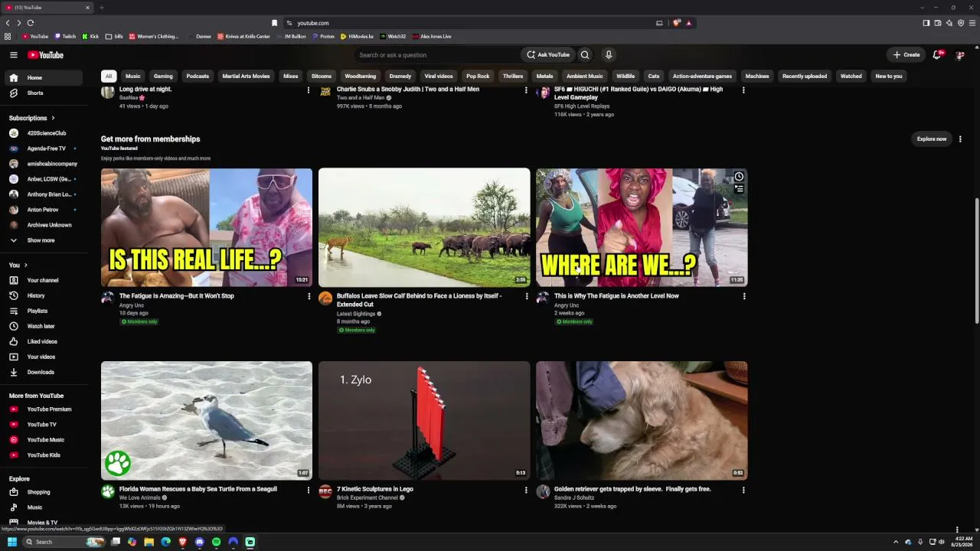
Task: Focus the YouTube search box
Action: pyautogui.click(x=439, y=55)
